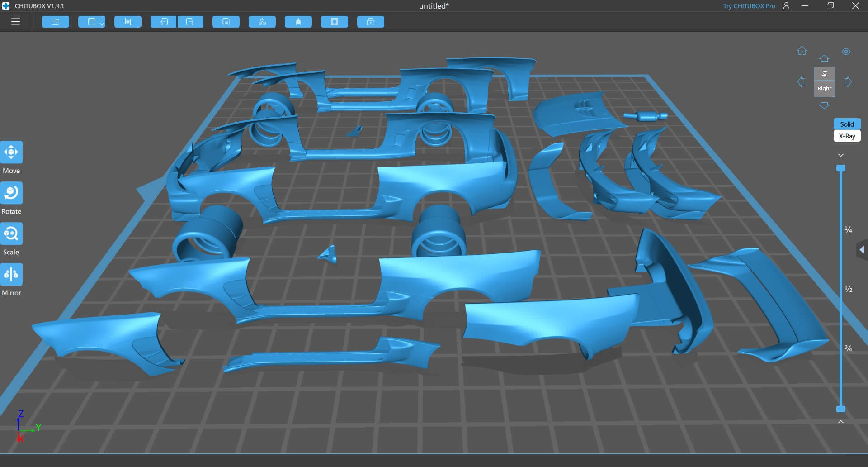Expand the save options dropdown arrow
The width and height of the screenshot is (868, 467).
tap(102, 24)
